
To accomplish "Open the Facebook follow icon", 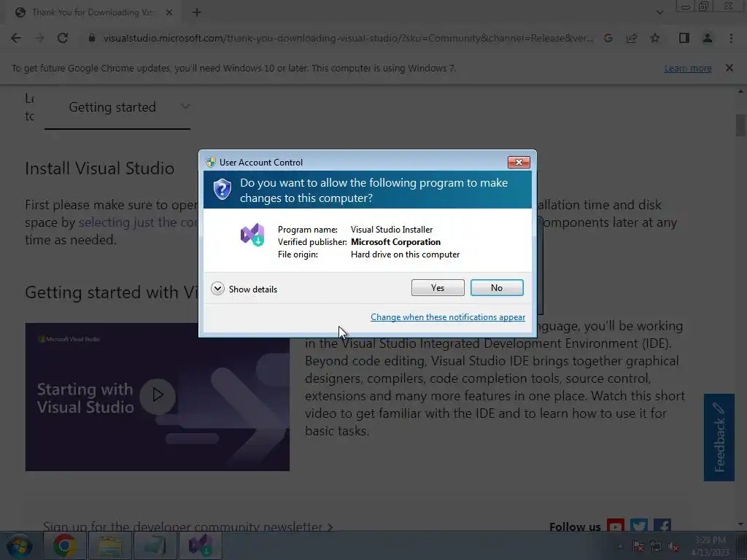I will click(662, 526).
